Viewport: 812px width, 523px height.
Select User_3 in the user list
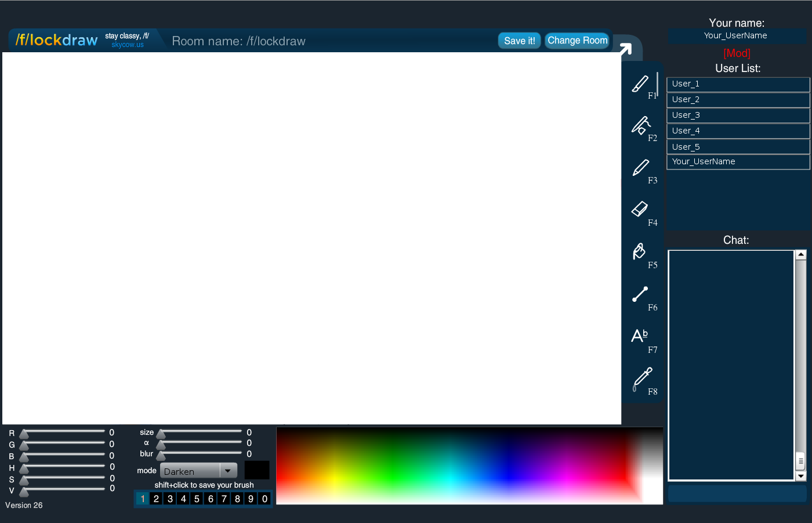coord(737,115)
